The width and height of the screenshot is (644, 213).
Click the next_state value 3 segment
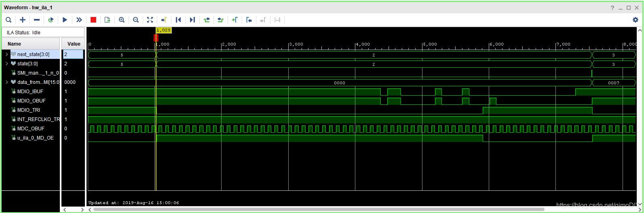(613, 54)
